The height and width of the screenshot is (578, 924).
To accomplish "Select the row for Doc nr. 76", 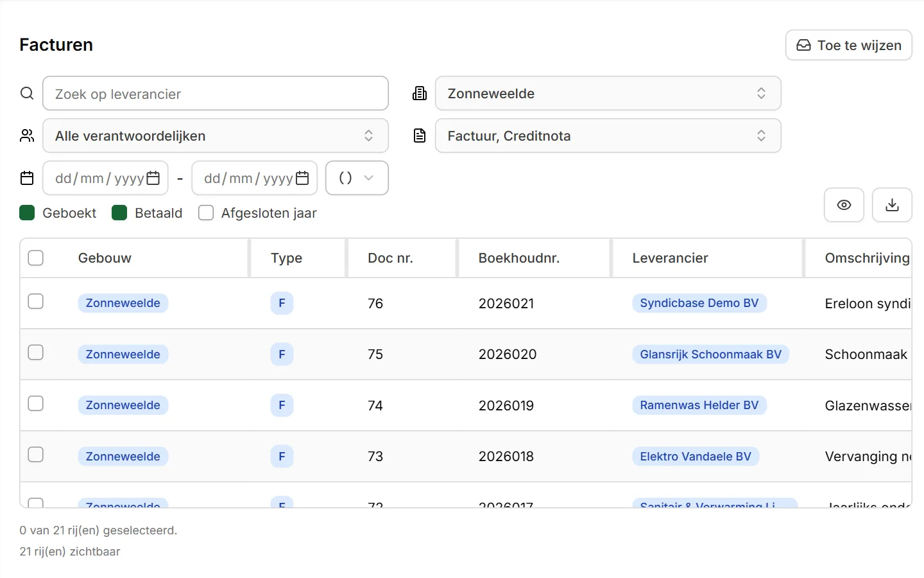I will click(x=36, y=301).
